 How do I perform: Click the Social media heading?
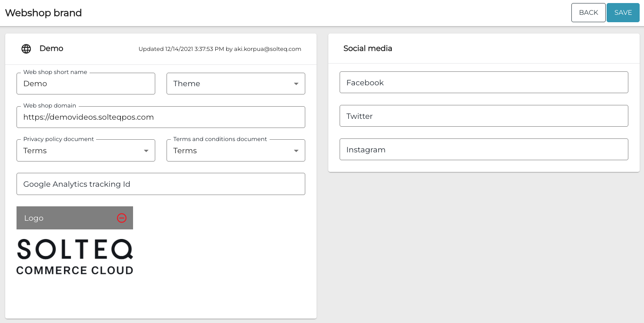[x=368, y=48]
